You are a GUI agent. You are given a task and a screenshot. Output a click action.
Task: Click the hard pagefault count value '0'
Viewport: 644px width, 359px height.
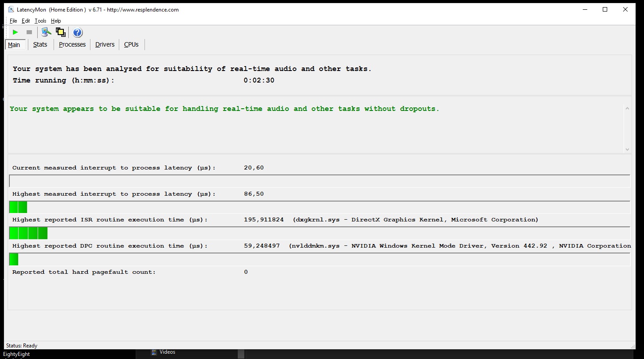click(x=246, y=272)
